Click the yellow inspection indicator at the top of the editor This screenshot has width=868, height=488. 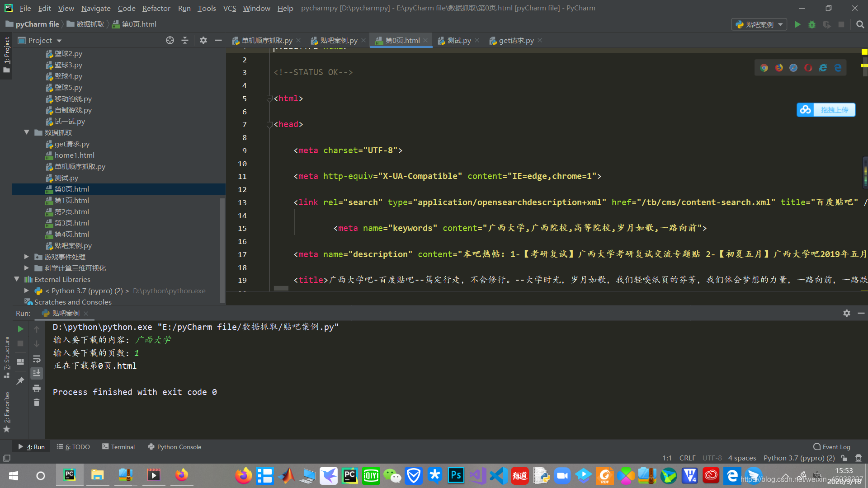864,52
